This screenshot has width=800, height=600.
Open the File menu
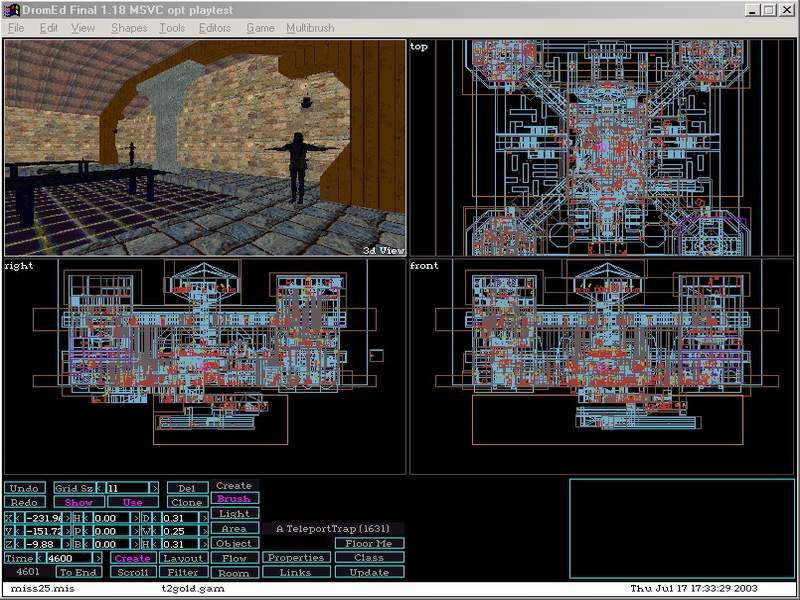click(16, 28)
